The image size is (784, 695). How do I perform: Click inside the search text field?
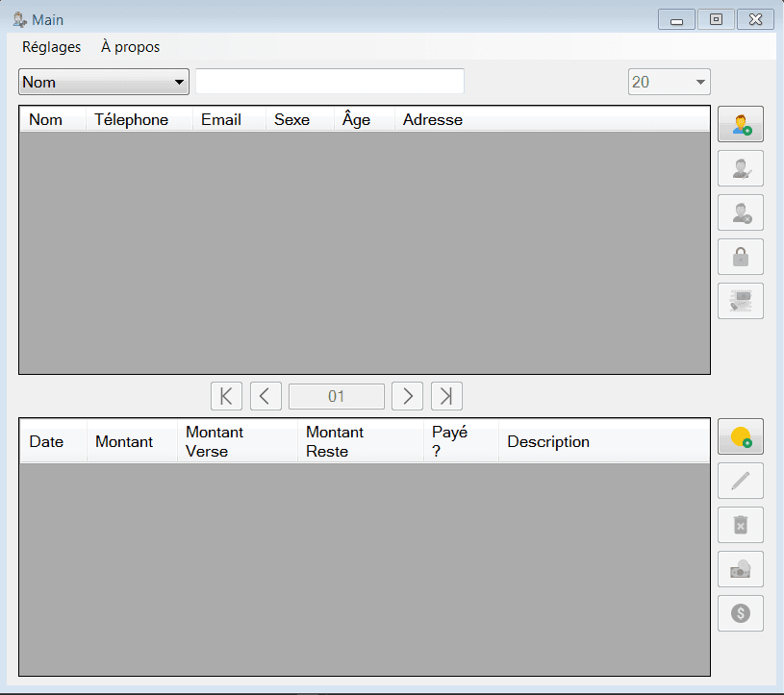click(x=329, y=82)
